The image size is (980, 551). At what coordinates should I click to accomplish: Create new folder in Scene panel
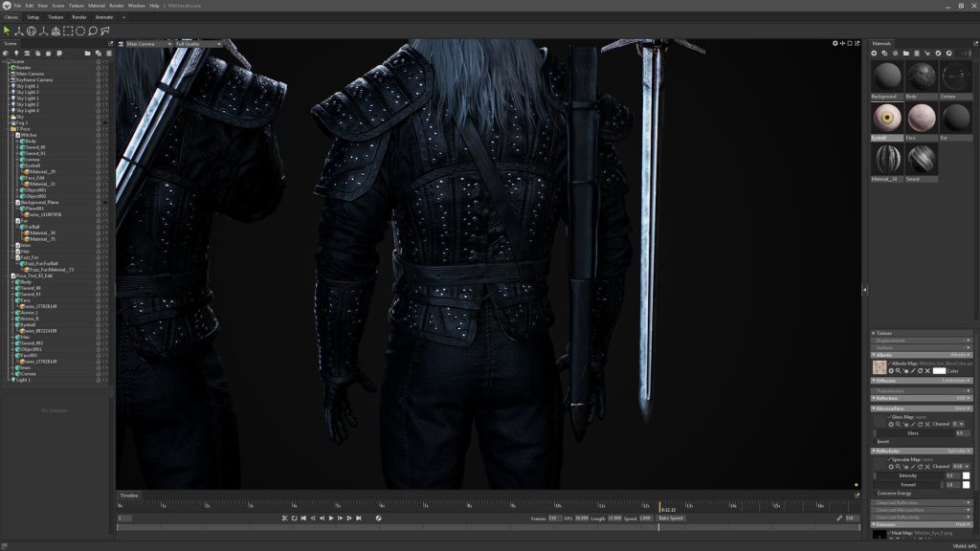pyautogui.click(x=87, y=54)
